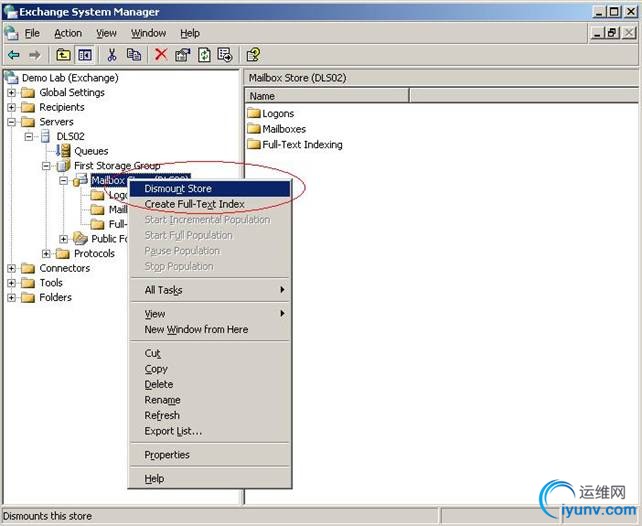Click the Queues icon in the tree
642x526 pixels.
pos(63,151)
